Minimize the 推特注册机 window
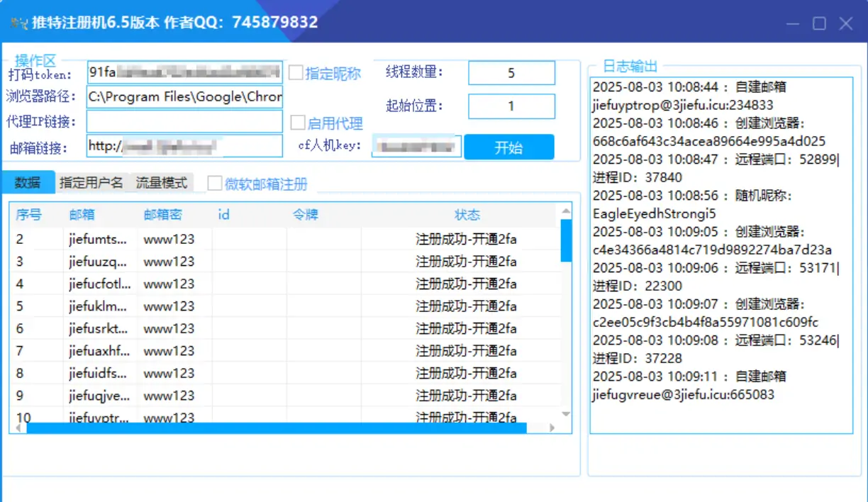868x502 pixels. [x=793, y=23]
